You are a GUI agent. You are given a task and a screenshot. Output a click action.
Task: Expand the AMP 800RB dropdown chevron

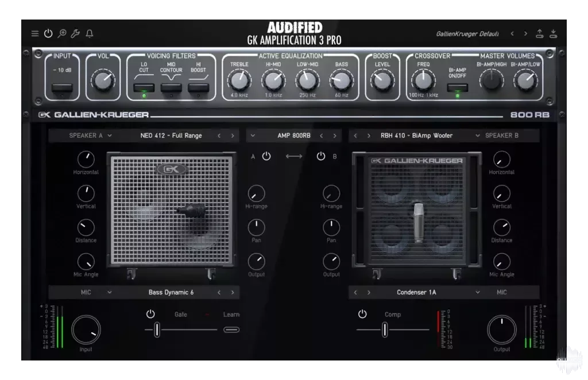[x=253, y=135]
